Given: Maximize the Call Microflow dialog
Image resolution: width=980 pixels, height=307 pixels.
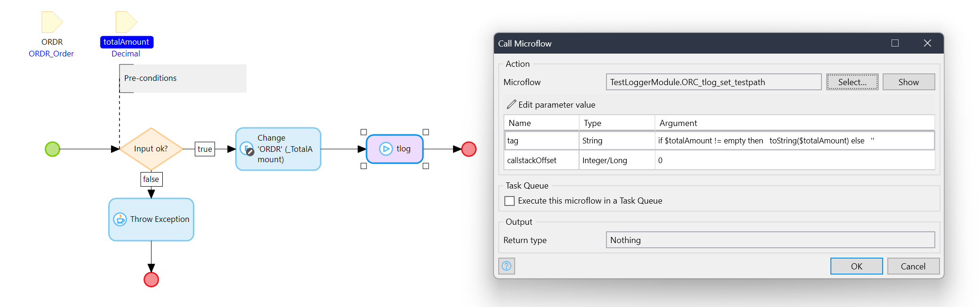Looking at the screenshot, I should pos(895,43).
